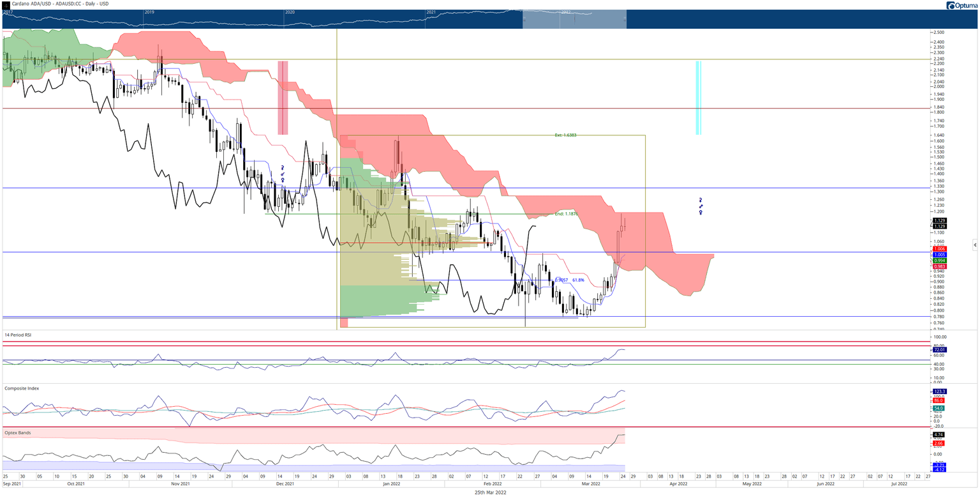
Task: Click the green 0.994 price tag
Action: point(939,261)
